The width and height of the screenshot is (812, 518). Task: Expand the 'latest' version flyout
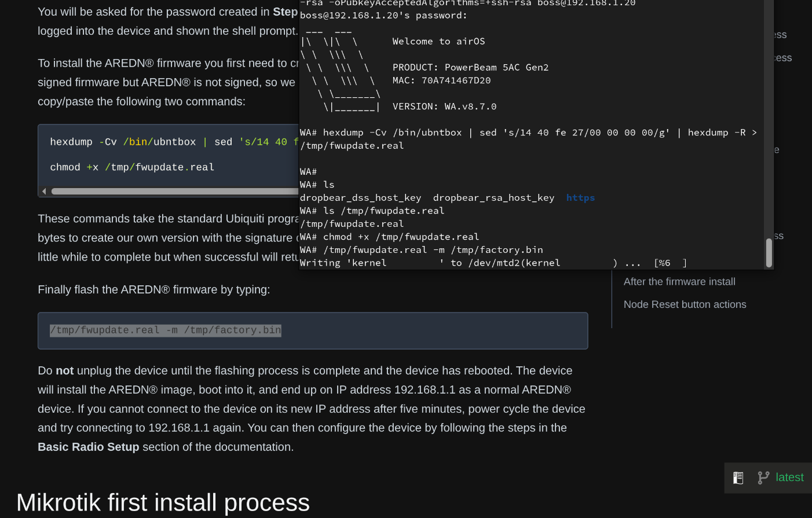pos(789,477)
